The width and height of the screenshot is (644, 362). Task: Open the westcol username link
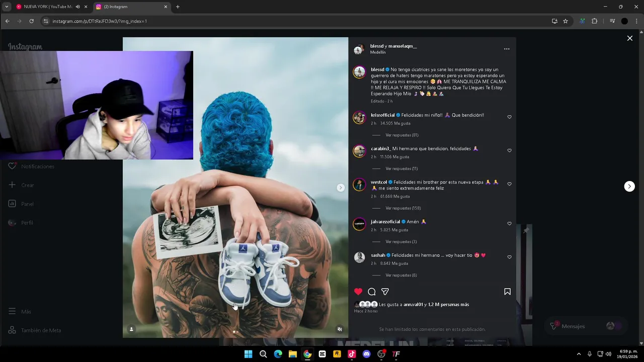[x=379, y=182]
